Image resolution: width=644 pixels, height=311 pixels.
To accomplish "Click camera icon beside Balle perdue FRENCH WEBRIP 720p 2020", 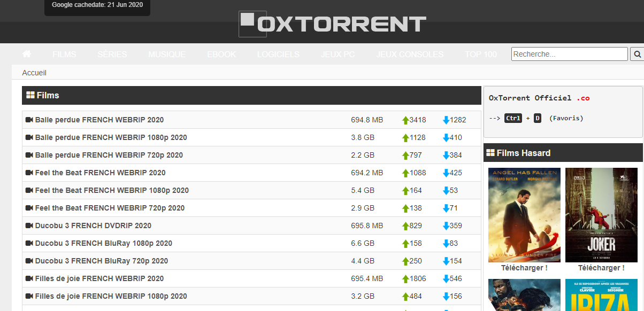I will tap(29, 155).
